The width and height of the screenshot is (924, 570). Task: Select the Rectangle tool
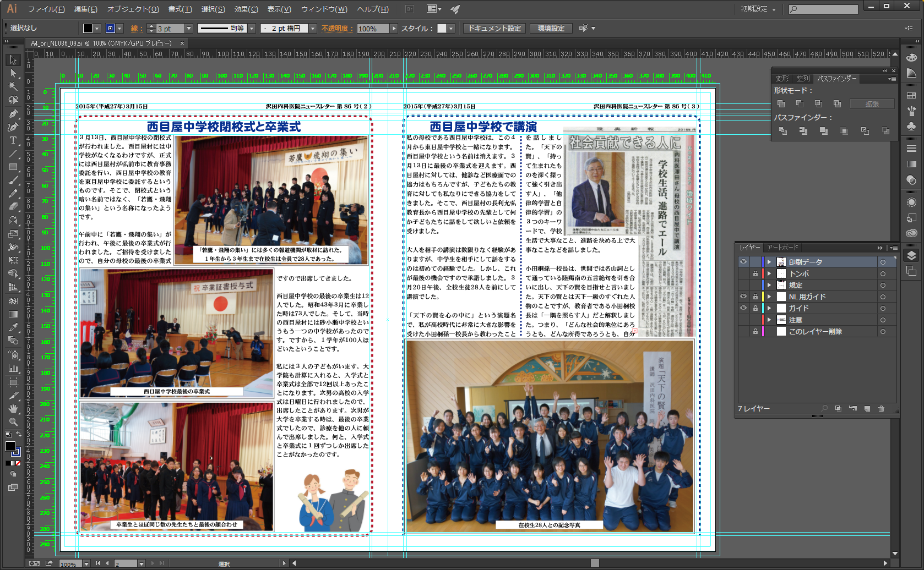pos(13,167)
